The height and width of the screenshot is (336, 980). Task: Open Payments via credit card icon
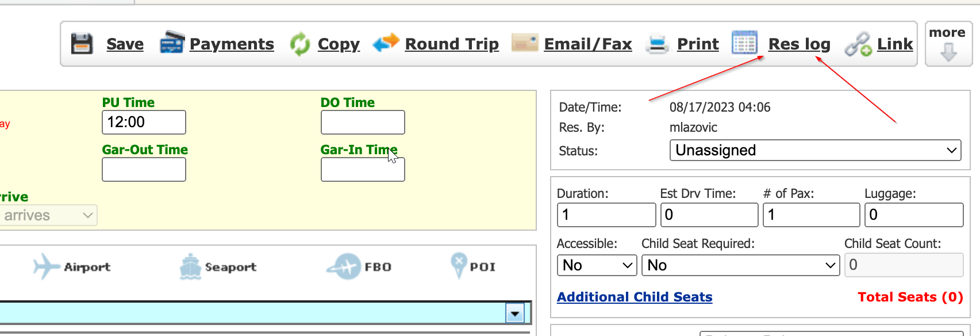click(x=172, y=43)
